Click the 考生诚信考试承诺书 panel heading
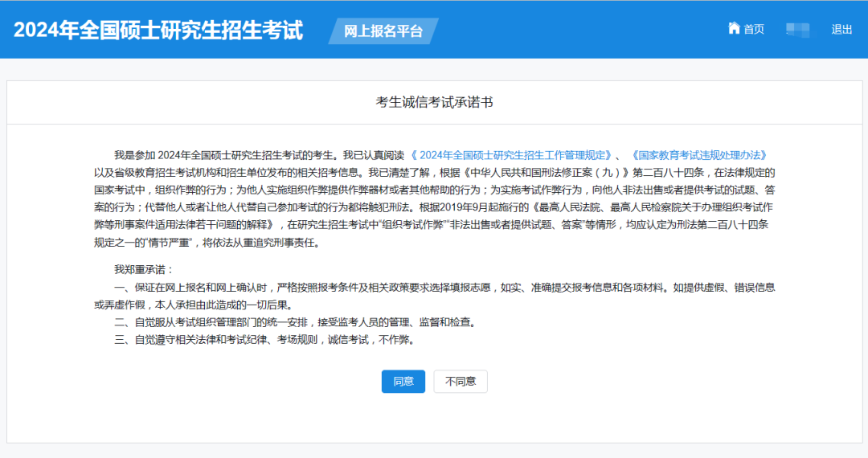 [434, 102]
